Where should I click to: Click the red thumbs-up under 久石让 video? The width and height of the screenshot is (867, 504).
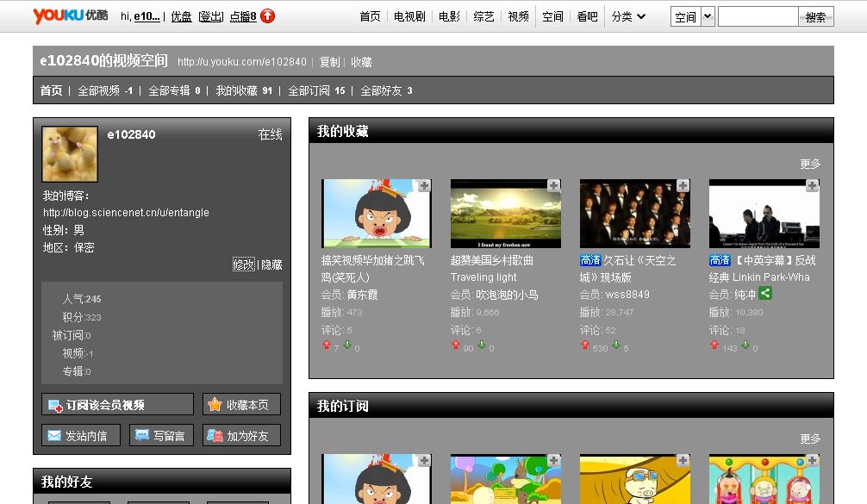(x=585, y=345)
